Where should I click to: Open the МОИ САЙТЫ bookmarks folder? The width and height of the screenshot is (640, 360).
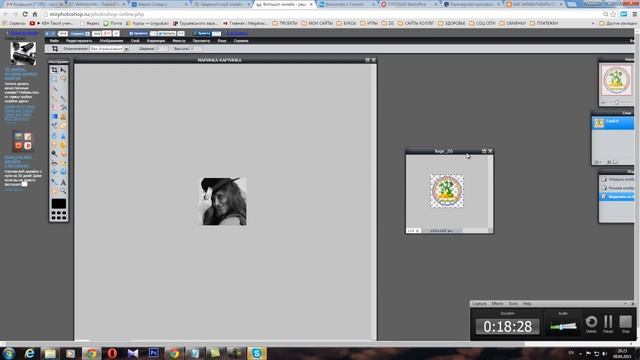(x=316, y=23)
